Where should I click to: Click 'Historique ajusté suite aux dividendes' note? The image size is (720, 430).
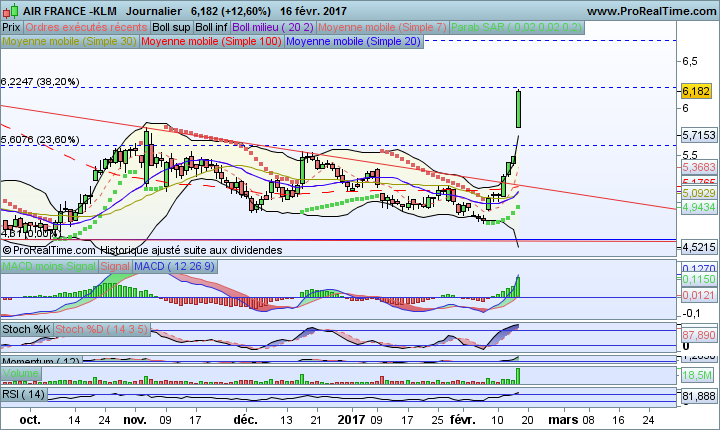[x=191, y=250]
